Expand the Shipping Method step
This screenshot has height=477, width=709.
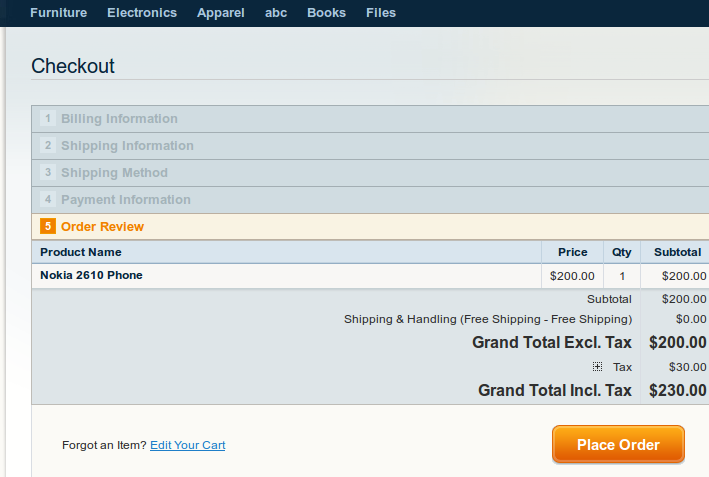point(370,173)
